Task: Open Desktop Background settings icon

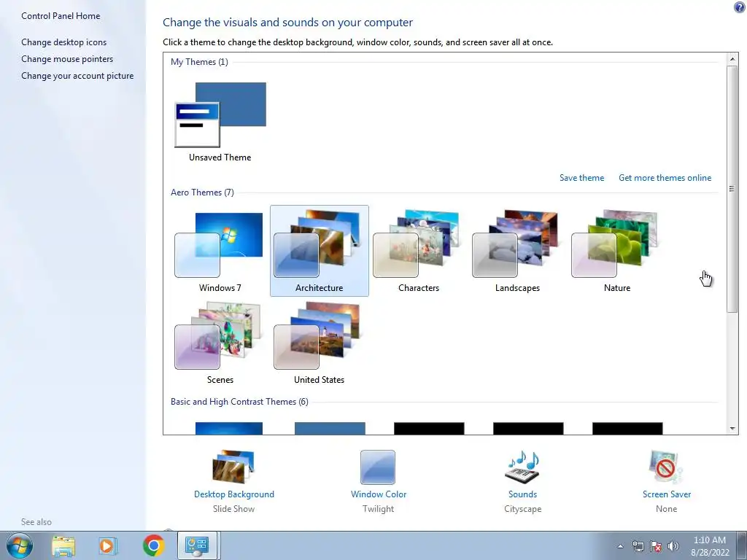Action: coord(233,467)
